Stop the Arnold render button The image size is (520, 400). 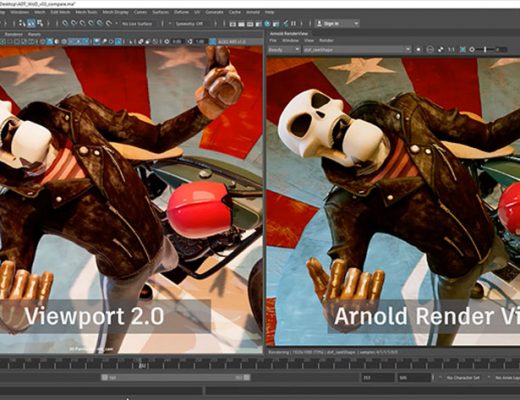point(418,50)
